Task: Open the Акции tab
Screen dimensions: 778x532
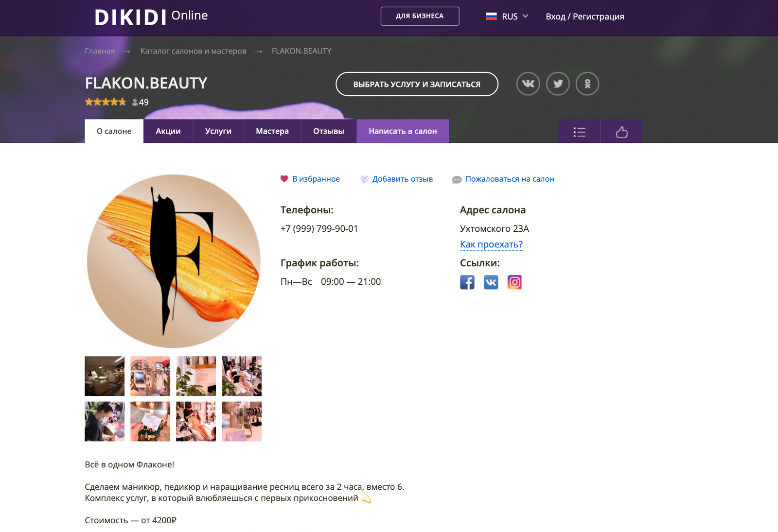Action: pyautogui.click(x=168, y=131)
